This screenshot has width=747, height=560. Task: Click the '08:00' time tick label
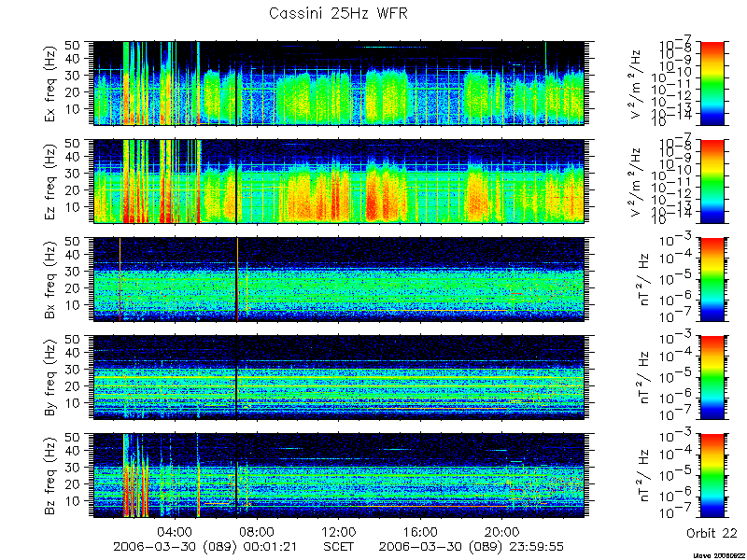pos(256,531)
